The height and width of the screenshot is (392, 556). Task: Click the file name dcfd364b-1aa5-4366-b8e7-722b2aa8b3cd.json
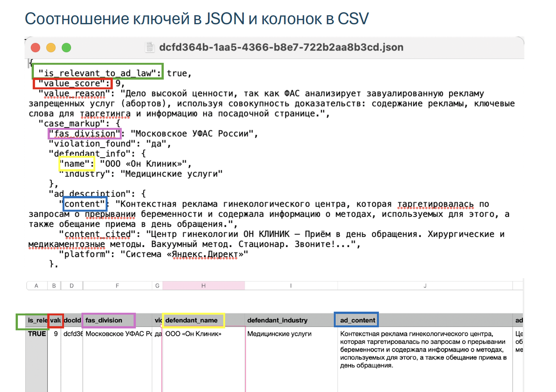[x=281, y=47]
